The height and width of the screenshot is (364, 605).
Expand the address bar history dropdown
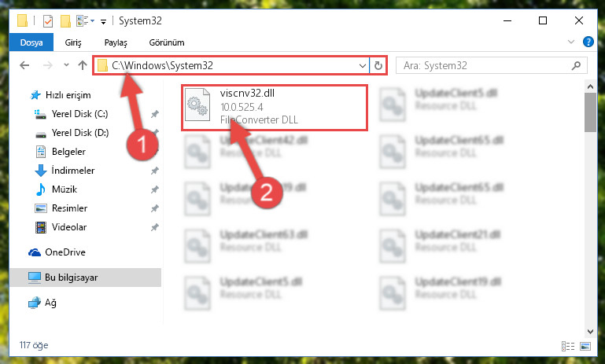point(363,65)
